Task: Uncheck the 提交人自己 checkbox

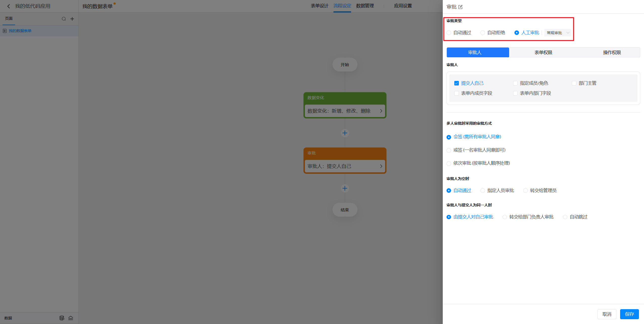Action: pyautogui.click(x=457, y=83)
